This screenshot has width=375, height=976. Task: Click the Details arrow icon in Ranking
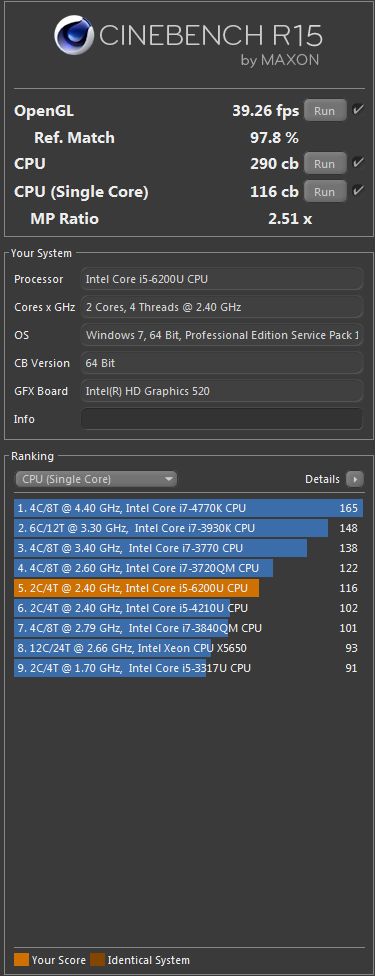coord(355,479)
